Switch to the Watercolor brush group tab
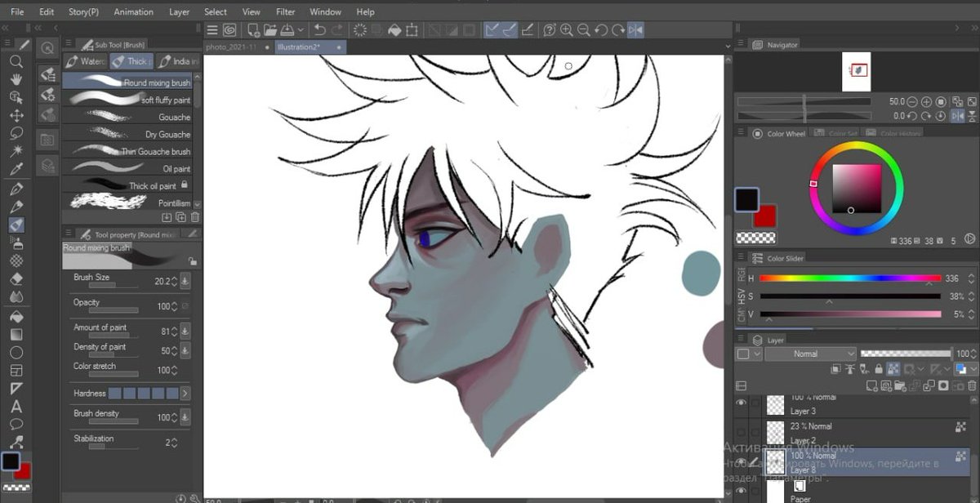Viewport: 980px width, 503px height. 85,61
